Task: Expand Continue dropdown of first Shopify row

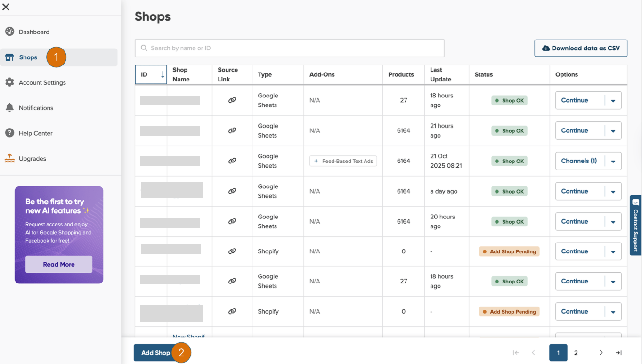Action: point(613,252)
